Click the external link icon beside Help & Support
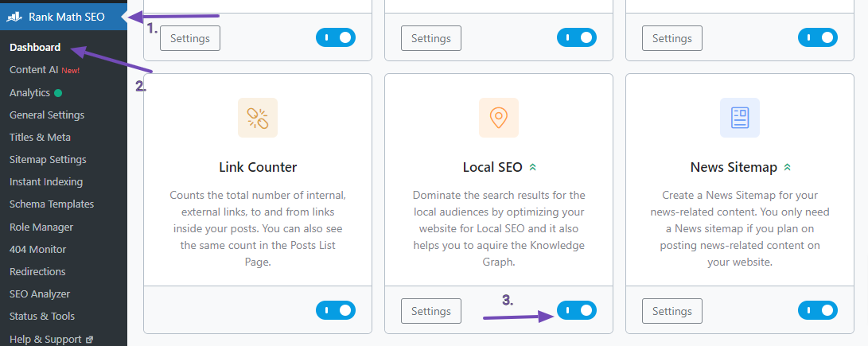868x346 pixels. pos(89,340)
